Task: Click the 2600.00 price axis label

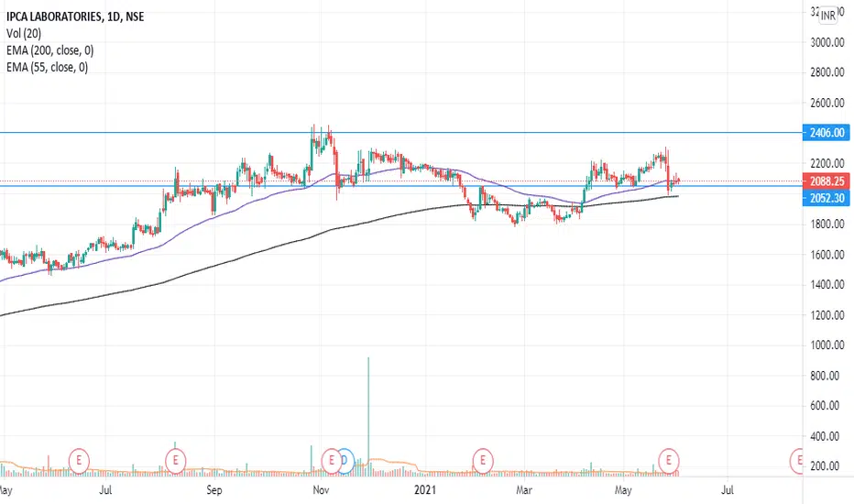Action: (x=827, y=103)
